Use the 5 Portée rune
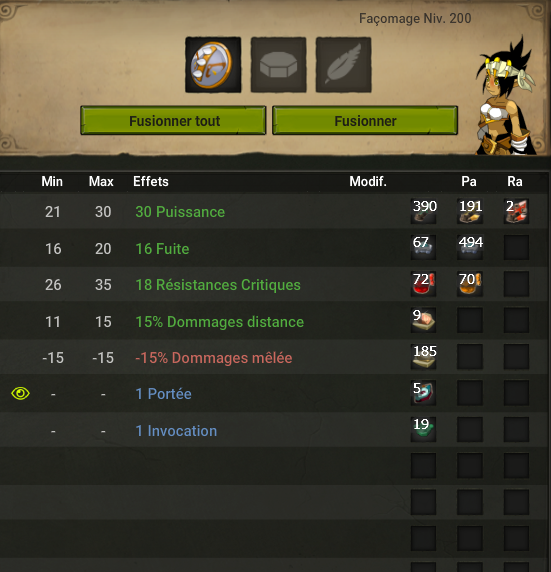The image size is (551, 572). 423,393
